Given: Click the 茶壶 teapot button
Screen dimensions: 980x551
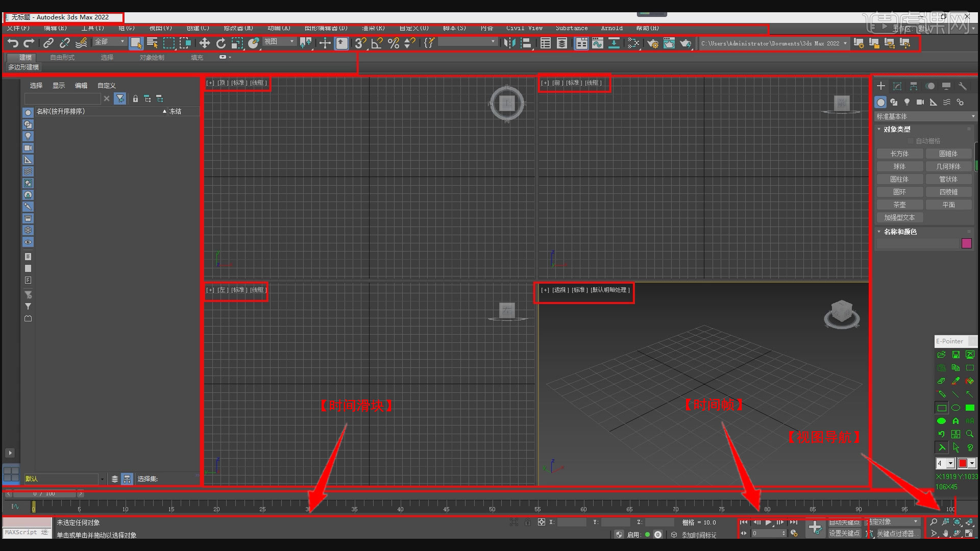Looking at the screenshot, I should click(x=899, y=205).
